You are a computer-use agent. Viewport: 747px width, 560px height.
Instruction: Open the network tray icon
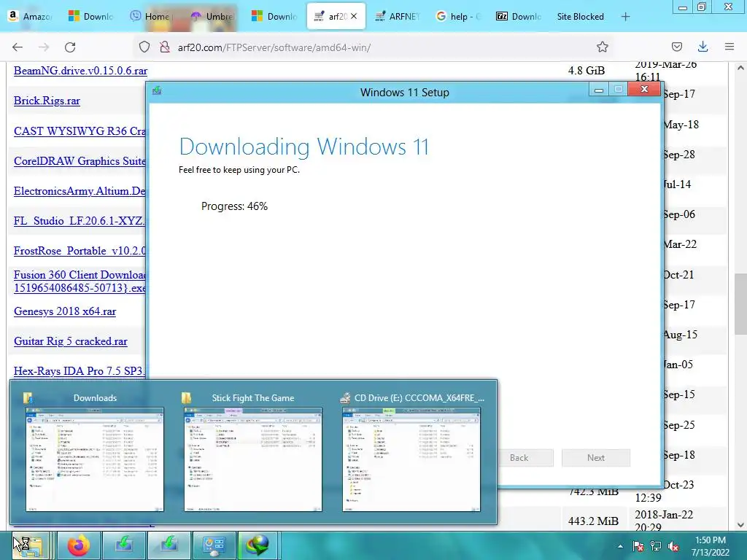point(656,546)
